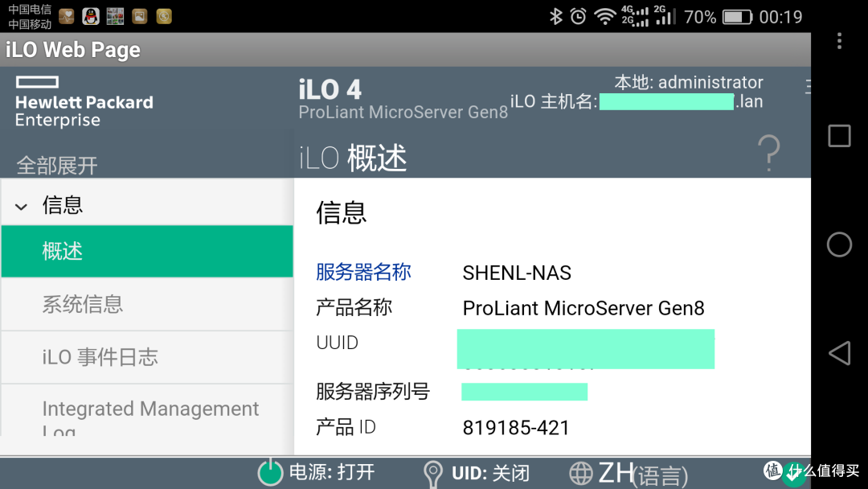The width and height of the screenshot is (868, 489).
Task: Click the 产品名称 label
Action: pos(354,306)
